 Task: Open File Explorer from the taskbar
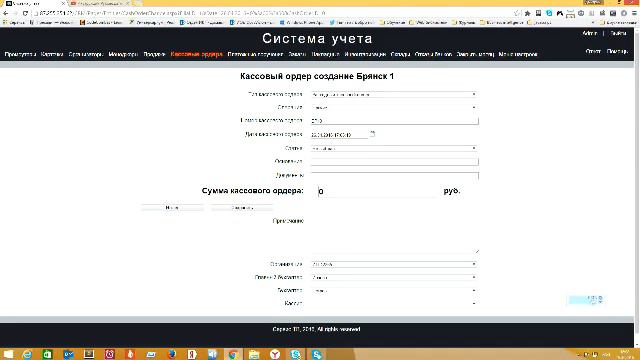click(x=254, y=354)
